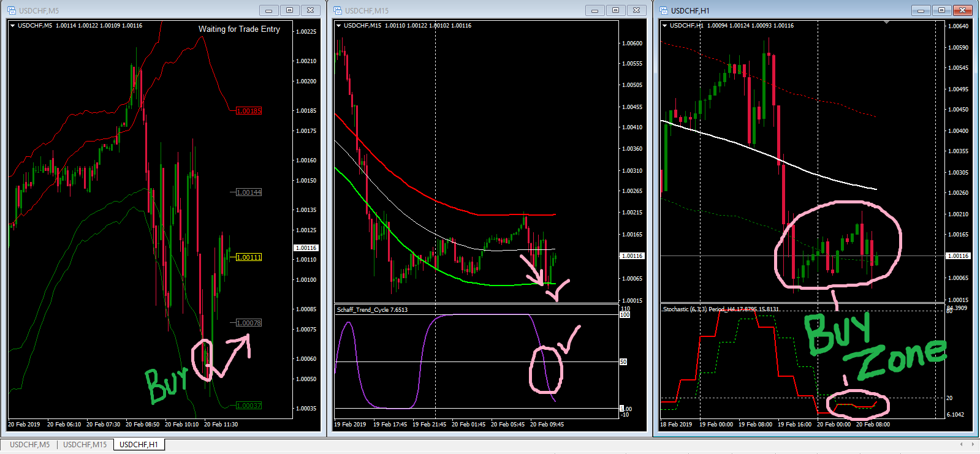Open the dropdown arrow beside the USDCHF,M15 chart label
Screen dimensions: 980x454
[338, 26]
